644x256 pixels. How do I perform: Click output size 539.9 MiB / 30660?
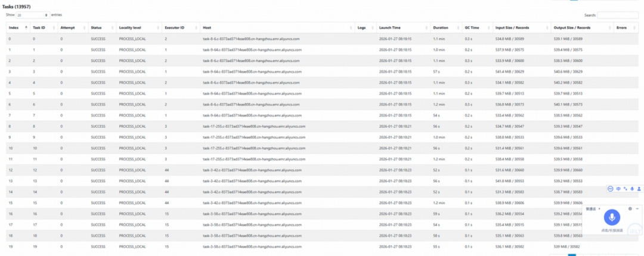[568, 170]
